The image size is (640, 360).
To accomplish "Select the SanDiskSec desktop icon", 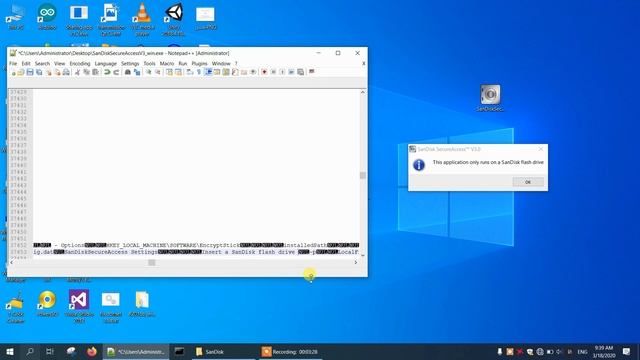I will coord(490,98).
